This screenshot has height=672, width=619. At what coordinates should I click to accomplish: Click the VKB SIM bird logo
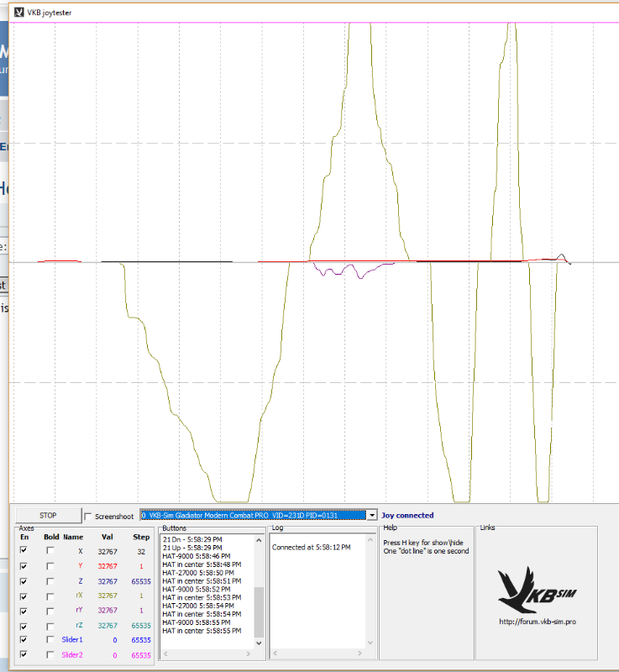538,590
